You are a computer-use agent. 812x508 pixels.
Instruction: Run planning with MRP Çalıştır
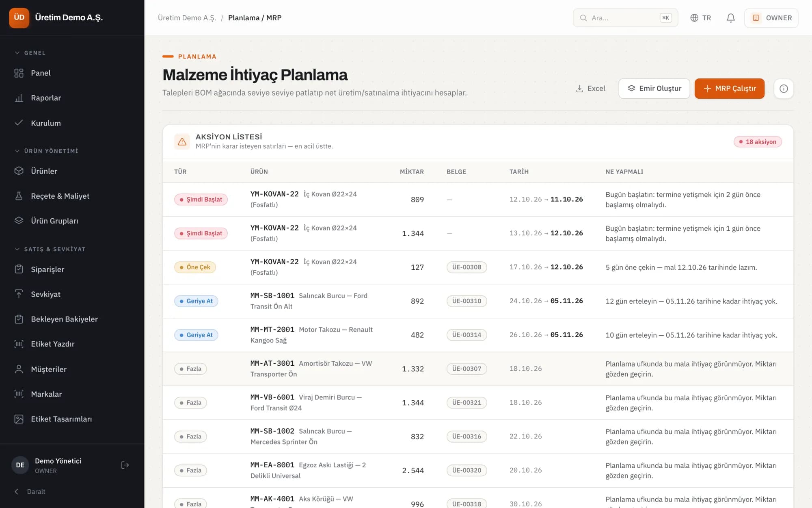pos(729,89)
